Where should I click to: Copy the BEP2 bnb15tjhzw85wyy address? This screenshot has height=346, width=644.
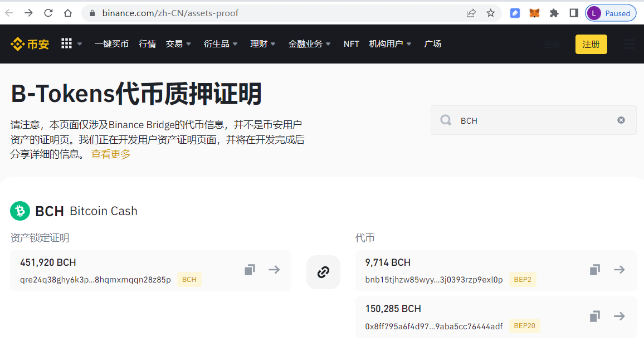point(595,270)
